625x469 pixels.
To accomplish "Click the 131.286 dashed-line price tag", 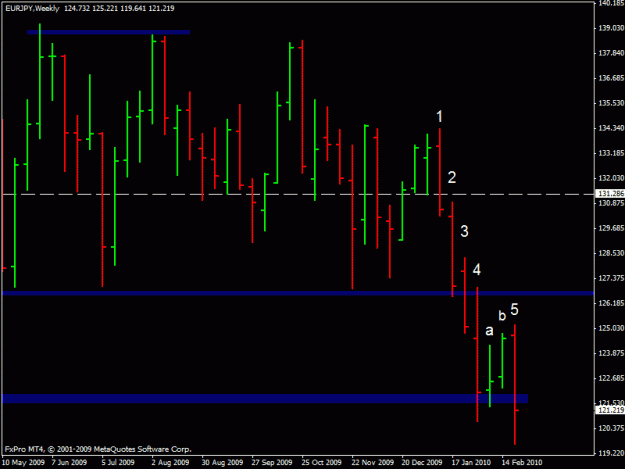I will coord(610,194).
